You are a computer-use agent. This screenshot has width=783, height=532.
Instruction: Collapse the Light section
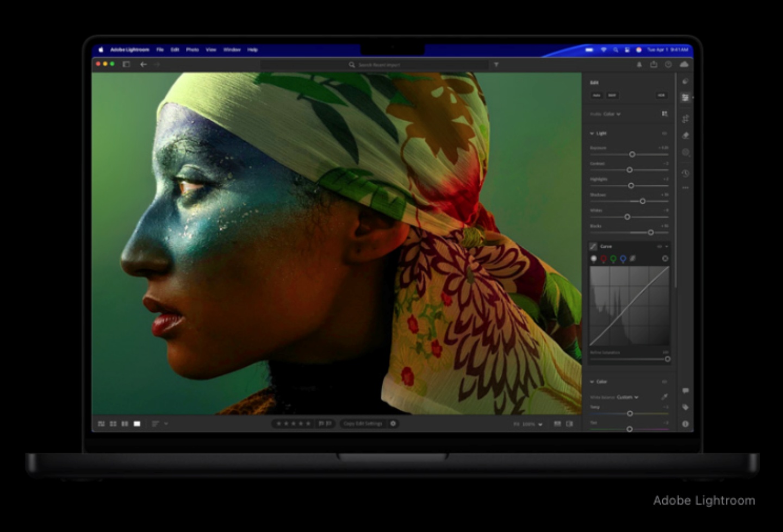tap(592, 133)
